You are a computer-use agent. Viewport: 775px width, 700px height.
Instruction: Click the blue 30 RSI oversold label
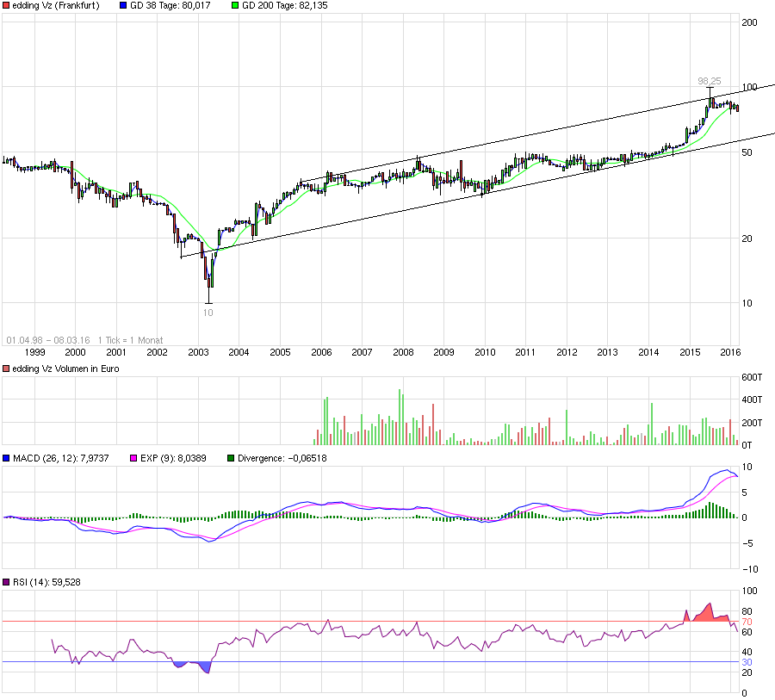click(x=747, y=662)
